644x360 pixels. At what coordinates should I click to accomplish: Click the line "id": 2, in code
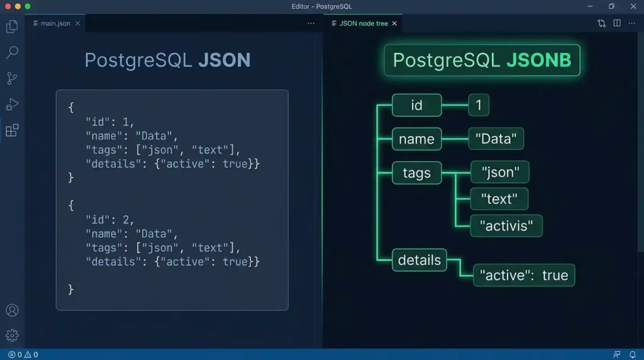point(109,220)
